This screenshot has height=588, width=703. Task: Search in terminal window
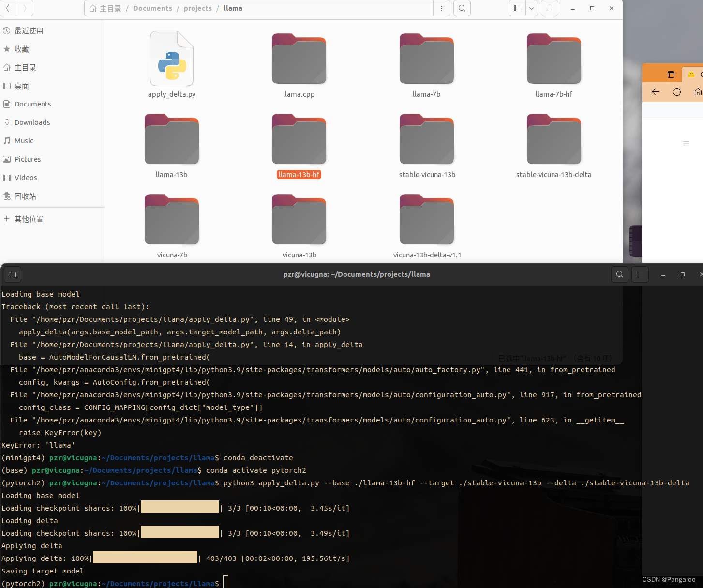pos(619,274)
